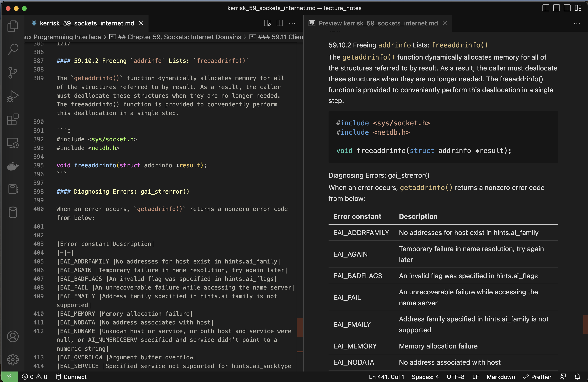Viewport: 588px width, 382px height.
Task: Click '#include <netdb.h>' in preview code block
Action: click(373, 132)
